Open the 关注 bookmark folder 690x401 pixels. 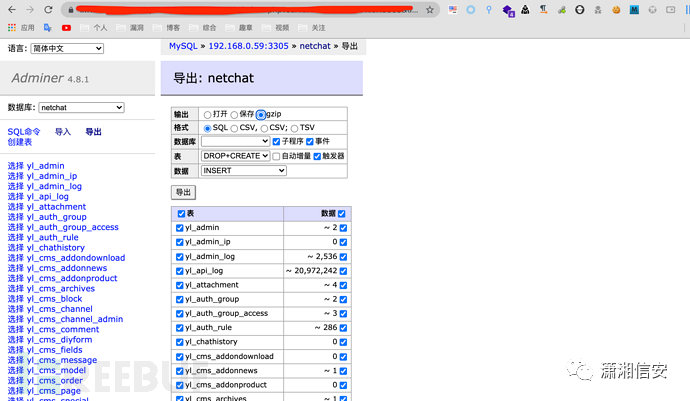tap(312, 28)
